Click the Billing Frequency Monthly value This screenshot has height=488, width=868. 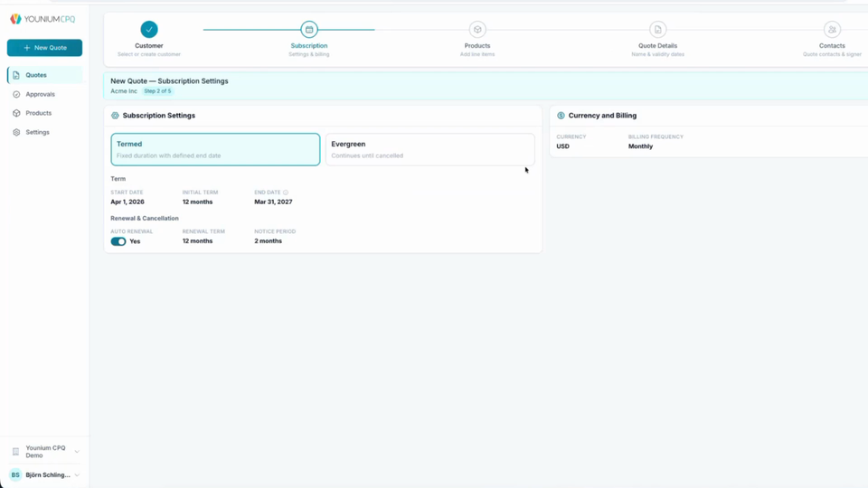[640, 146]
